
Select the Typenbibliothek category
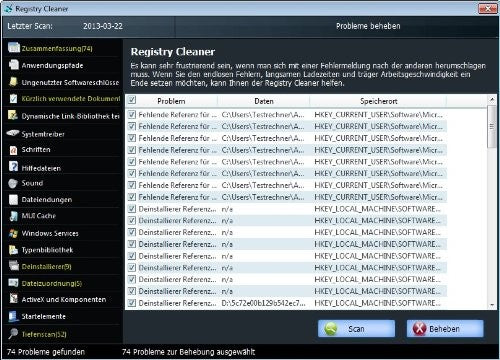coord(47,250)
